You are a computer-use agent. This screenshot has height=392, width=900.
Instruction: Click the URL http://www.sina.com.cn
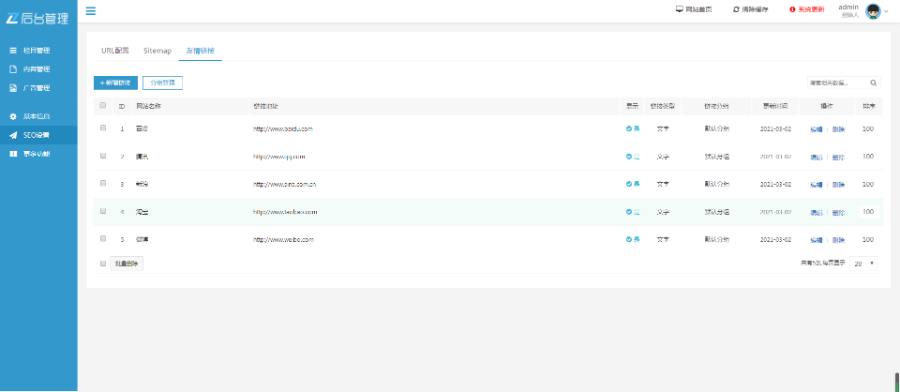(285, 184)
